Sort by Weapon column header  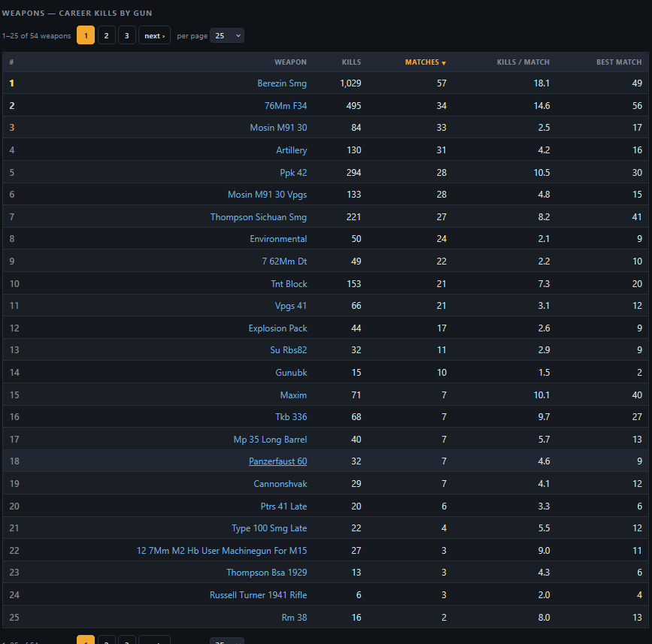tap(290, 62)
